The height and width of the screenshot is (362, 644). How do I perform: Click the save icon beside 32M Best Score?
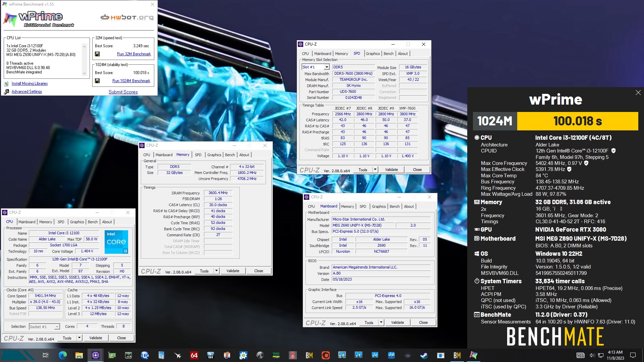[97, 54]
